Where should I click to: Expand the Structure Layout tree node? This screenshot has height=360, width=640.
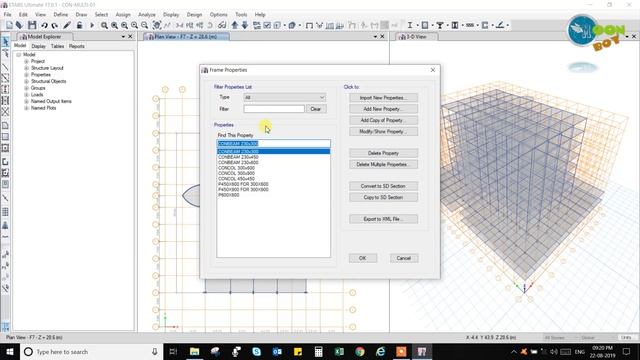(27, 68)
